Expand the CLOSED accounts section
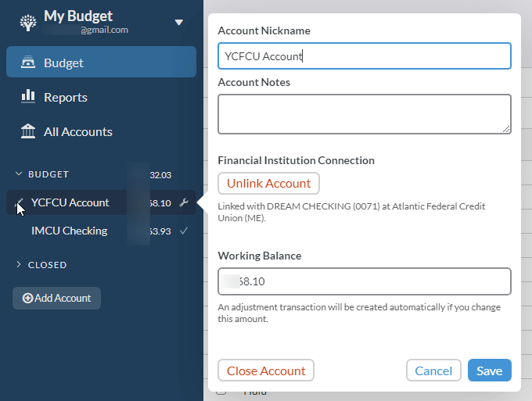This screenshot has width=532, height=401. tap(19, 265)
